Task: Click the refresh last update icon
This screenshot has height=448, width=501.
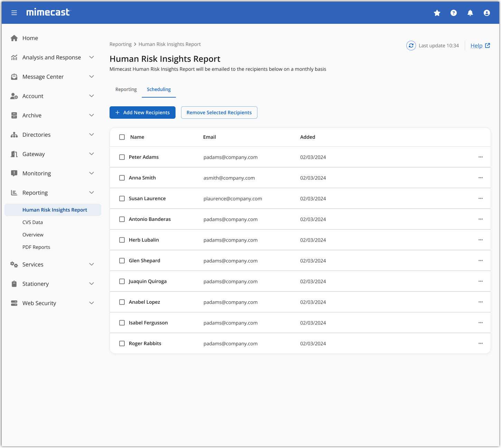Action: [x=411, y=46]
